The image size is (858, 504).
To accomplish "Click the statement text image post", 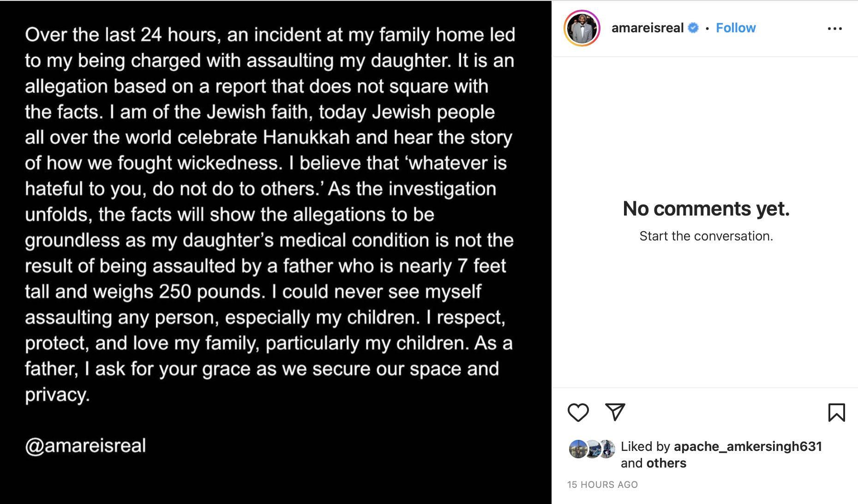I will tap(276, 252).
